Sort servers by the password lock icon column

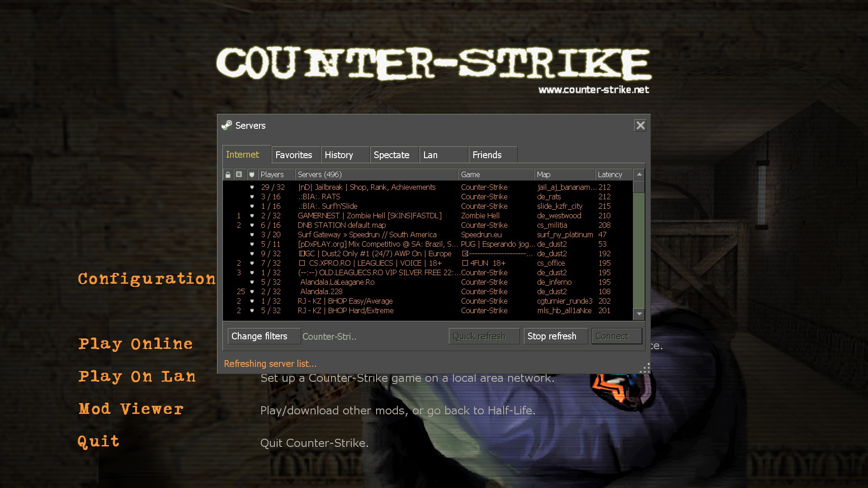[227, 174]
